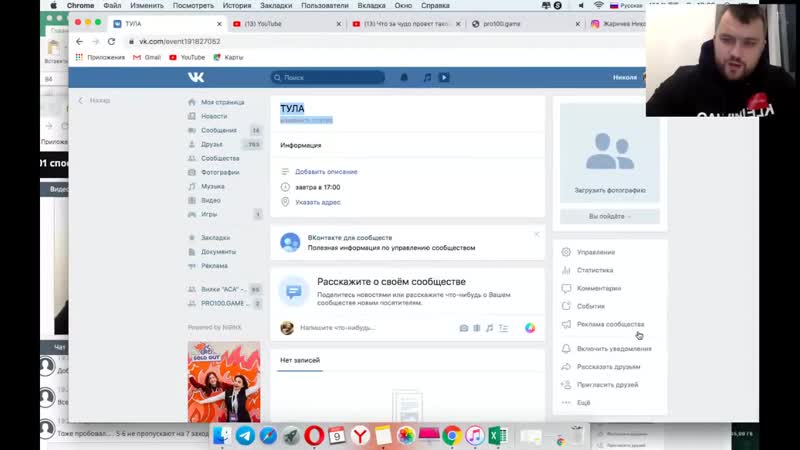Open the SOLD OUT advertisement image
Screen dimensions: 800x450
(x=224, y=382)
